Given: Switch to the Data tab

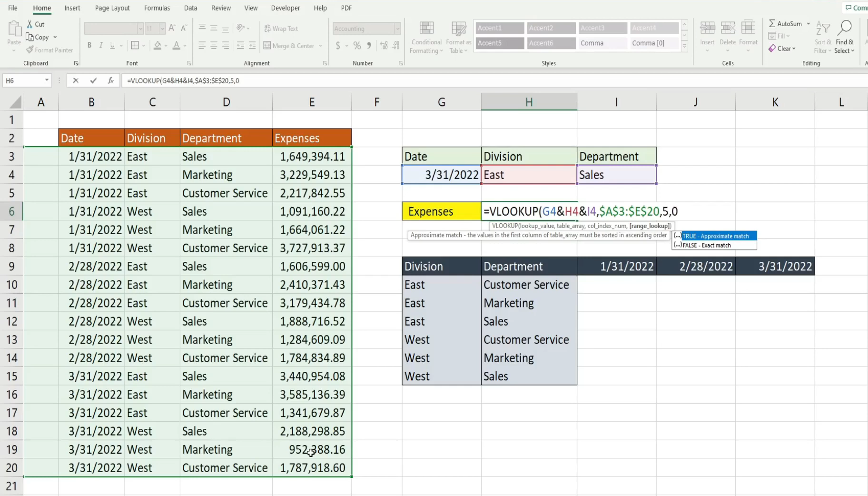Looking at the screenshot, I should (190, 8).
